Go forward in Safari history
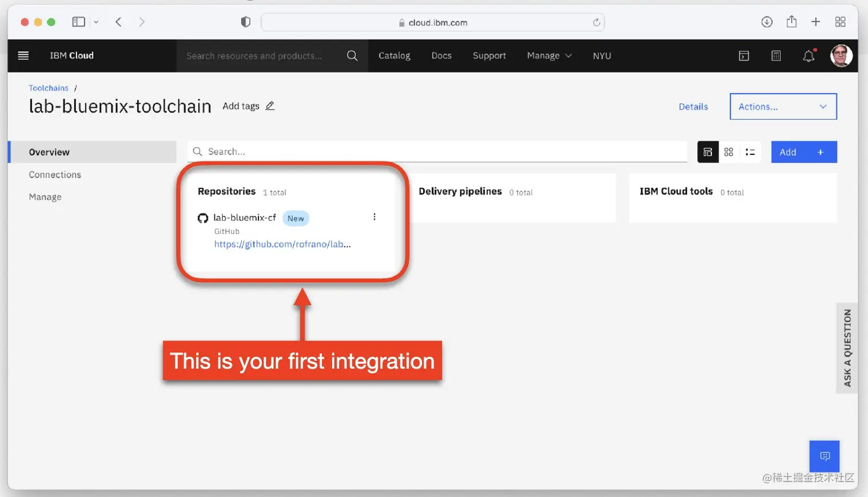The width and height of the screenshot is (868, 497). pos(142,22)
